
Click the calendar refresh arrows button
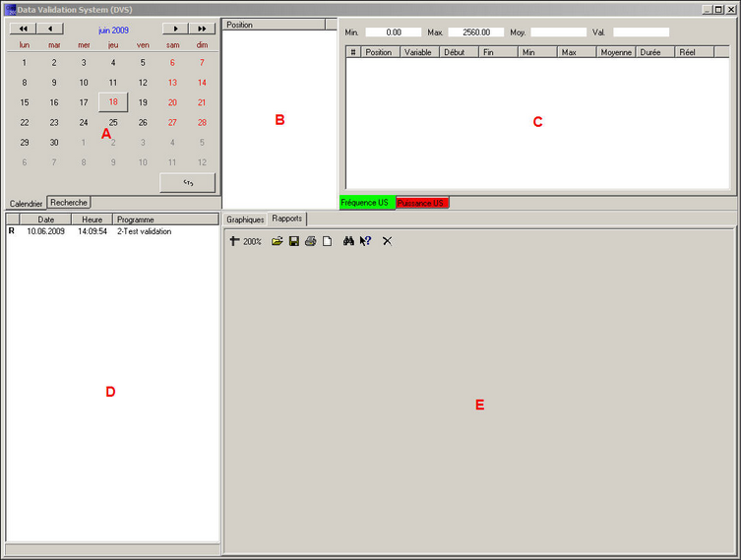188,183
